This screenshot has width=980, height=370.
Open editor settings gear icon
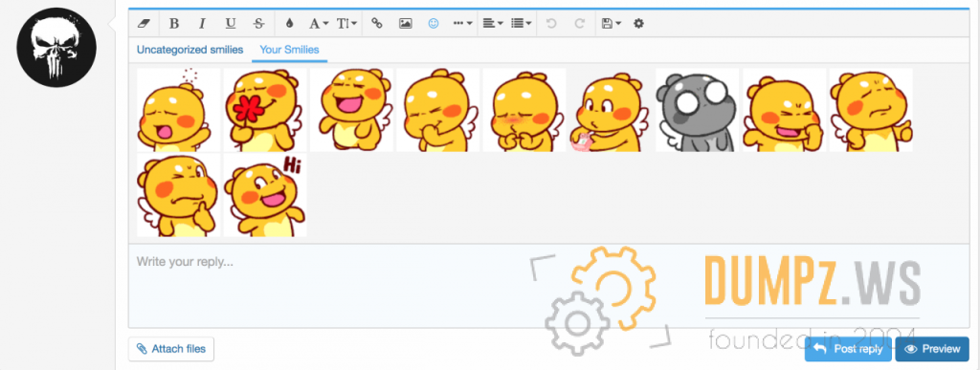pos(638,24)
